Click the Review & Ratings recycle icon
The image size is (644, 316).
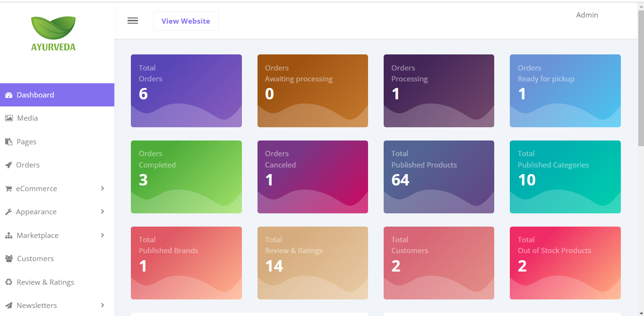(9, 282)
